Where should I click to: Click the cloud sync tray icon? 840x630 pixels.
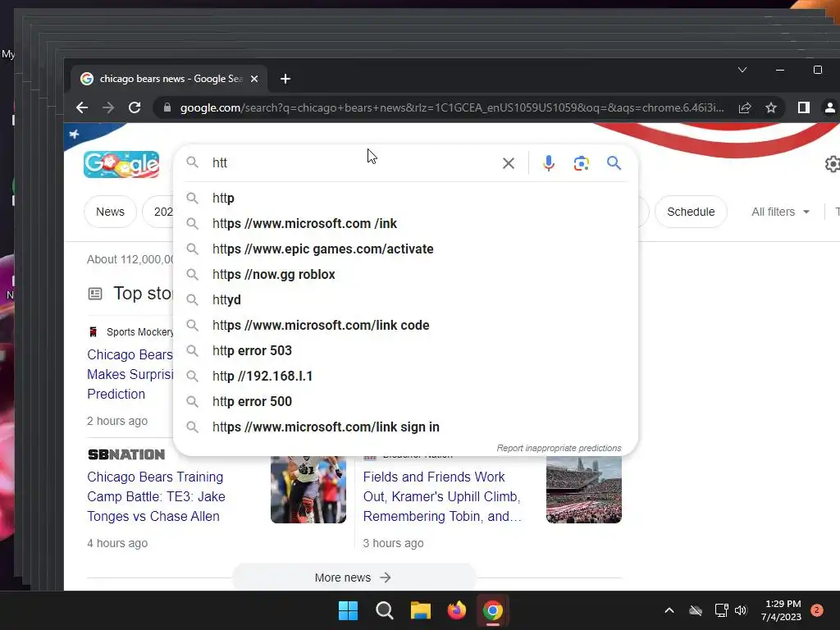(696, 610)
